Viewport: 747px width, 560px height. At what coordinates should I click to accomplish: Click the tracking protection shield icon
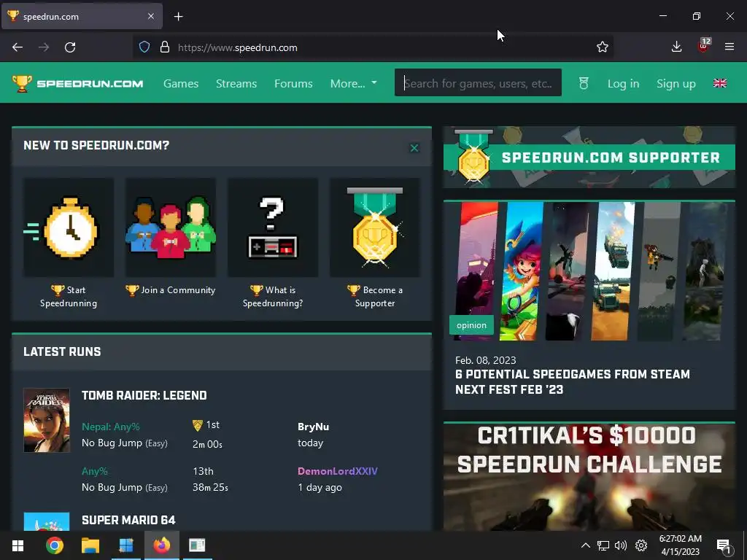[144, 47]
